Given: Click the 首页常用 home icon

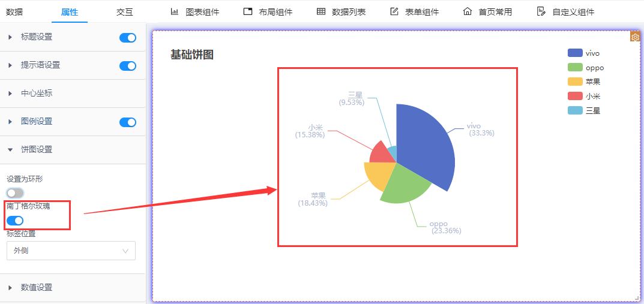Looking at the screenshot, I should click(x=468, y=11).
